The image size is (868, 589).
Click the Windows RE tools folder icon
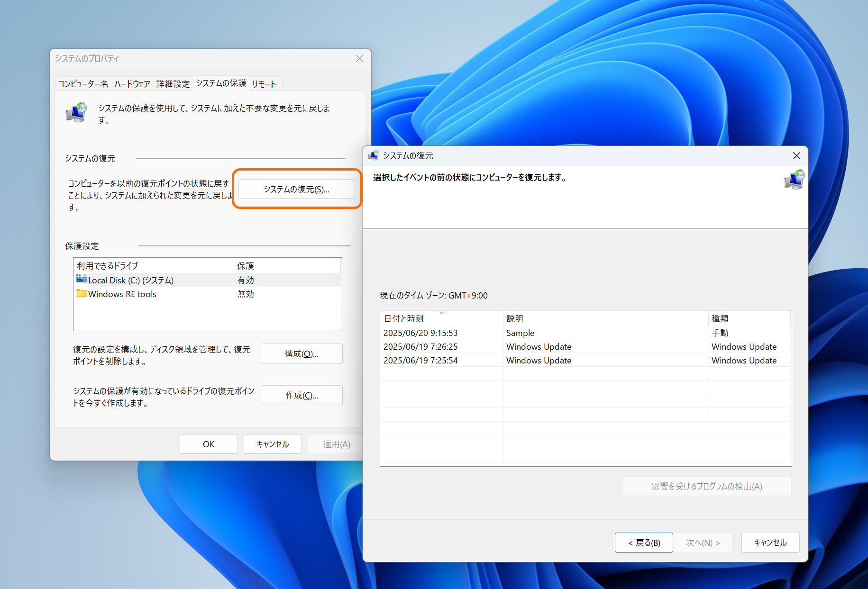pos(81,294)
